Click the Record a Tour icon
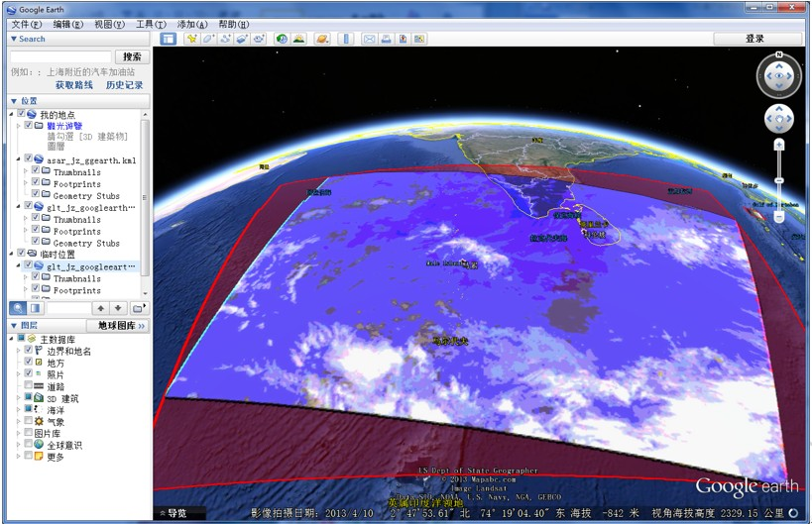 (259, 39)
